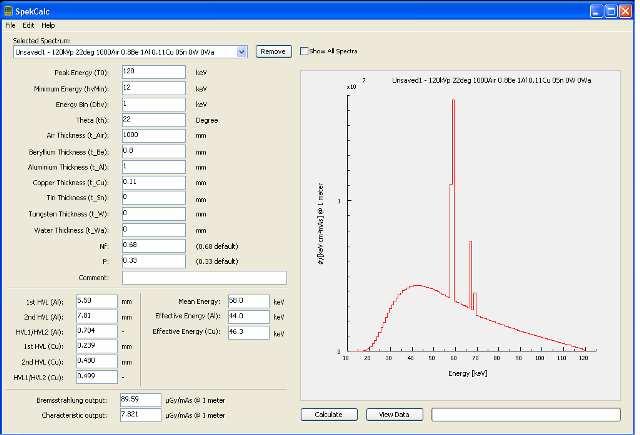Click the View Data button
Image resolution: width=640 pixels, height=435 pixels.
394,414
